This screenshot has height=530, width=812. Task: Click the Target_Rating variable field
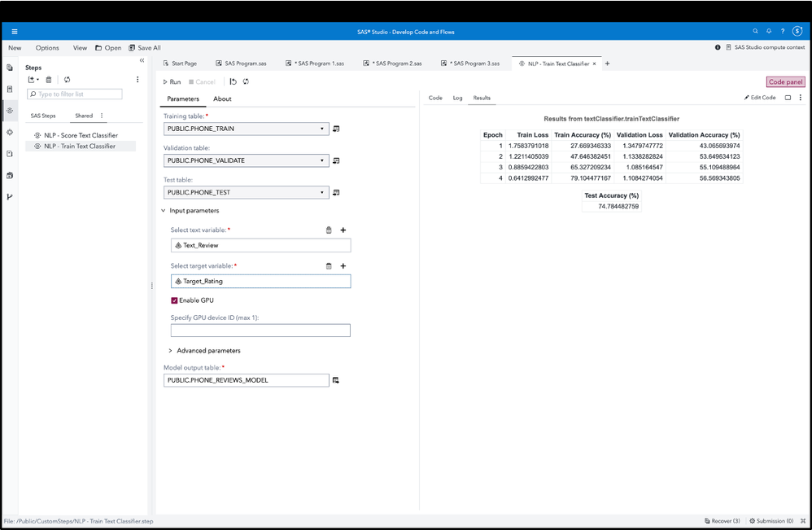coord(260,282)
